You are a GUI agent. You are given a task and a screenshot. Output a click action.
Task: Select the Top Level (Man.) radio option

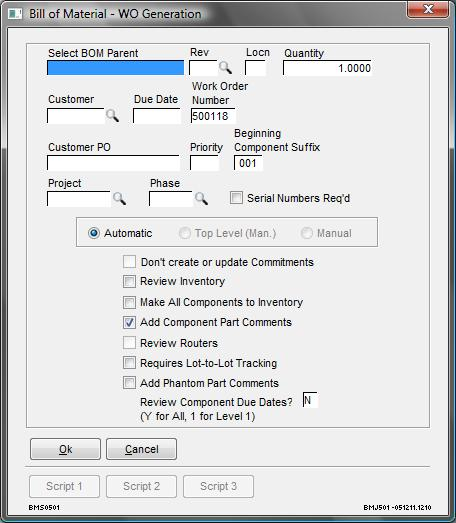tap(185, 233)
